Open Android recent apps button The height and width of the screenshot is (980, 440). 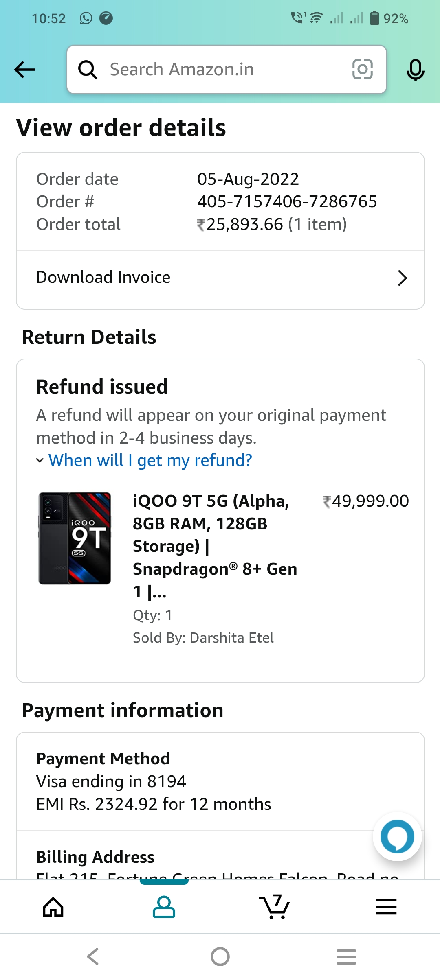point(346,956)
